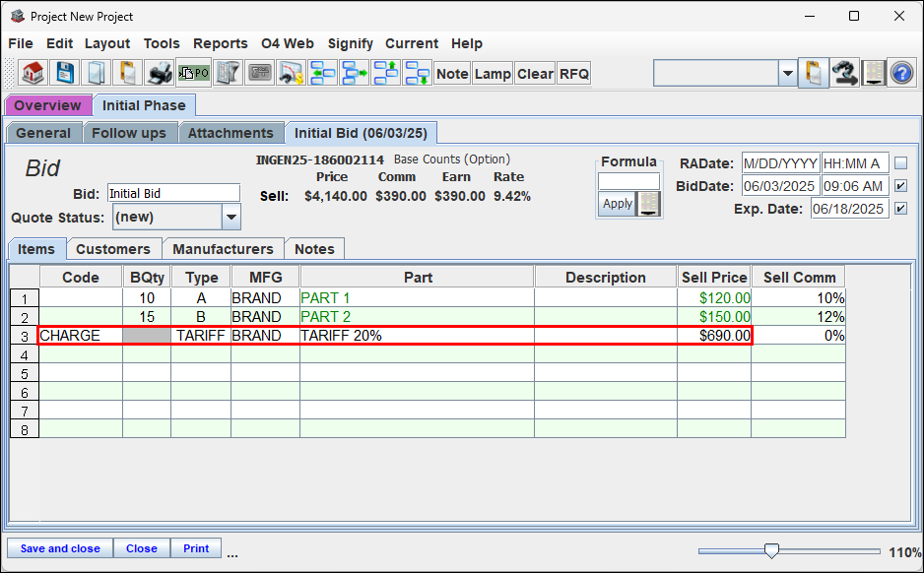Click the Apply formula button
The image size is (924, 573).
click(x=618, y=204)
